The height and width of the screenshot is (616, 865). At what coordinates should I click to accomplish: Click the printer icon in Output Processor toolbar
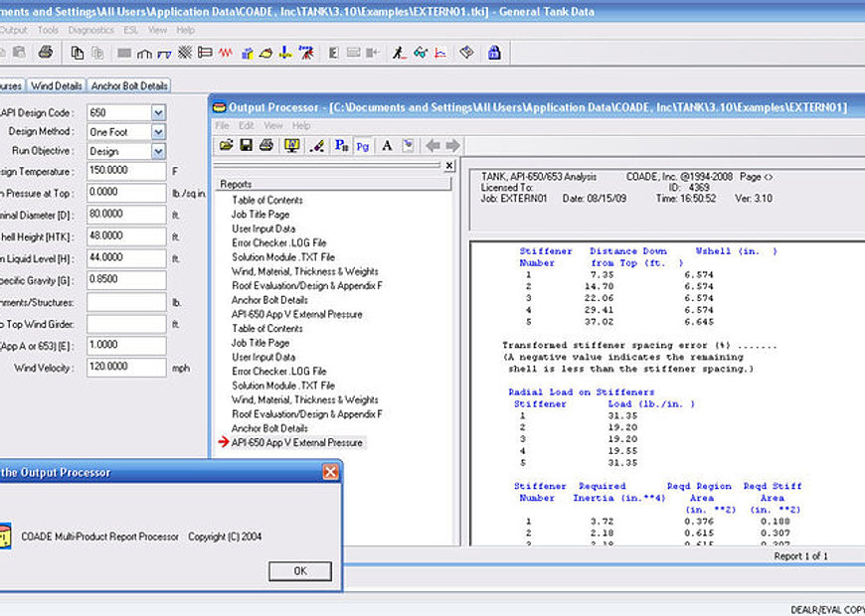pos(265,145)
